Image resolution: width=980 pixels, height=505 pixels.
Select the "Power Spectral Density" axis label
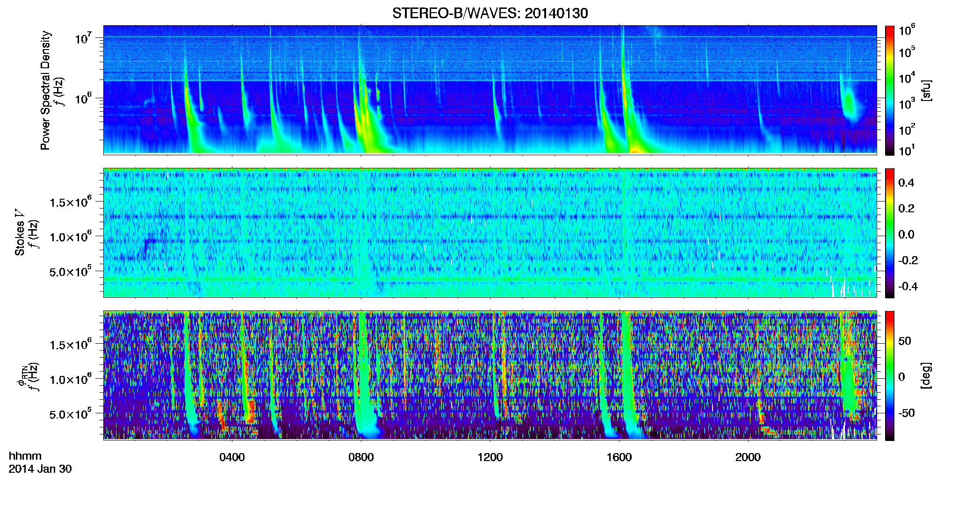[45, 90]
